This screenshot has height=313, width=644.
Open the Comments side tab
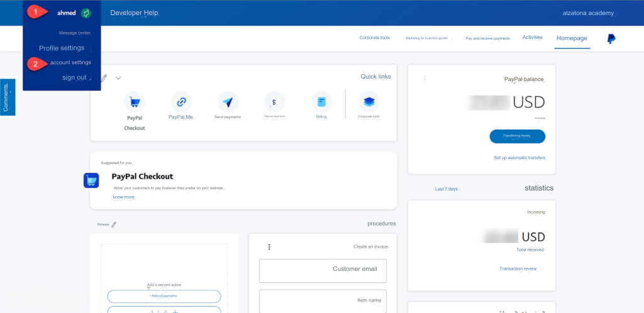[8, 97]
